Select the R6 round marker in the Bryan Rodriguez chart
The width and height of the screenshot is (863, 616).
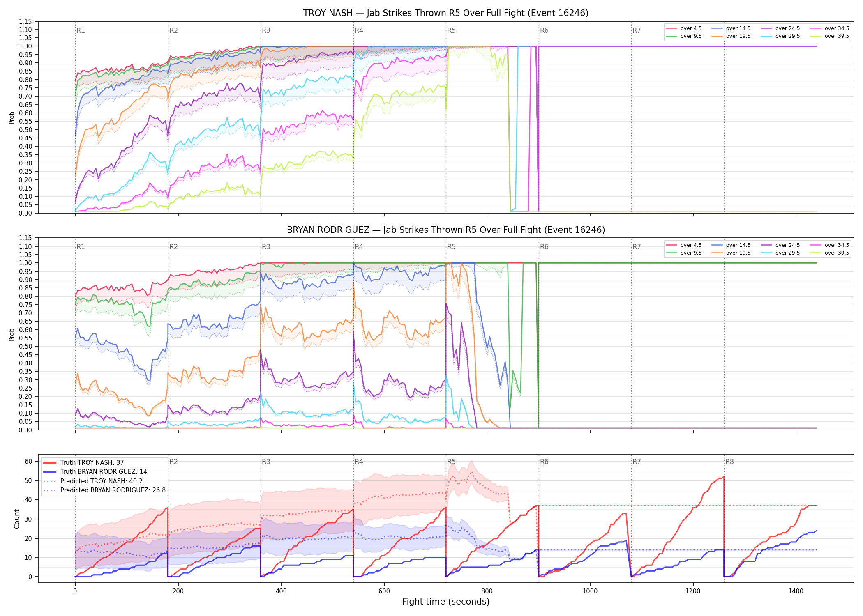tap(544, 247)
